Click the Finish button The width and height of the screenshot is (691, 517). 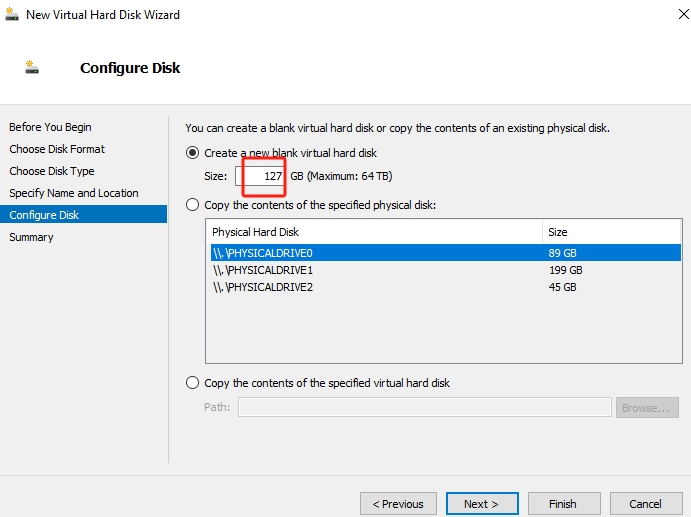[x=564, y=504]
